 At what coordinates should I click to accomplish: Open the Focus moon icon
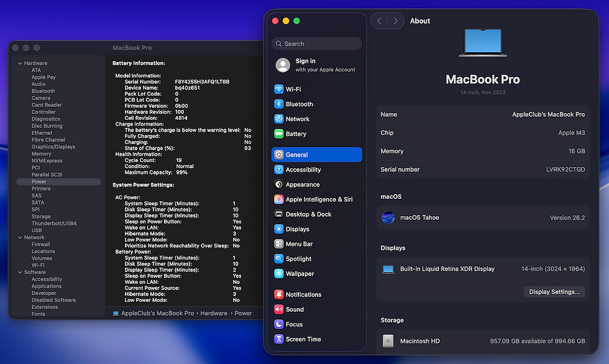278,324
